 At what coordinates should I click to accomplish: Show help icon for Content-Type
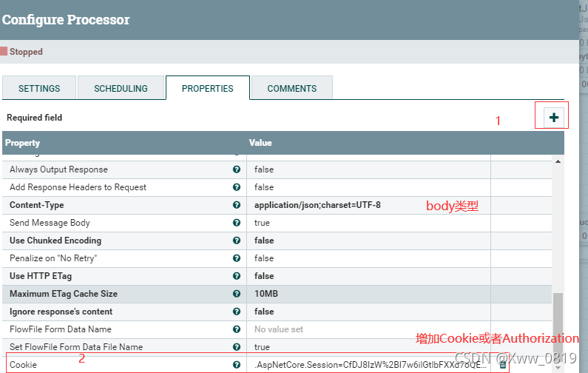point(236,205)
